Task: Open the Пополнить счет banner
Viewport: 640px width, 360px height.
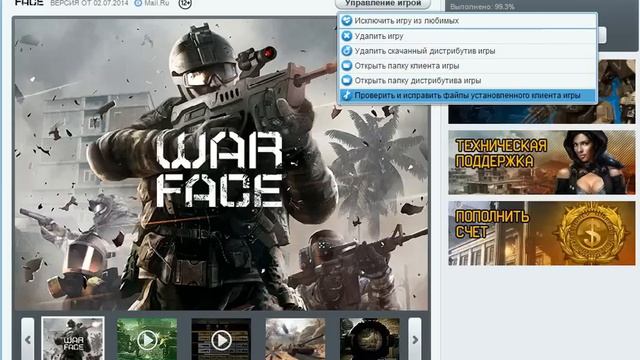Action: pyautogui.click(x=542, y=233)
